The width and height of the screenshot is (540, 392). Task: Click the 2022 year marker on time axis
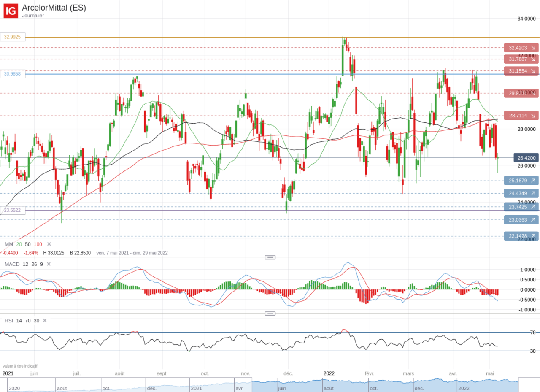point(329,373)
